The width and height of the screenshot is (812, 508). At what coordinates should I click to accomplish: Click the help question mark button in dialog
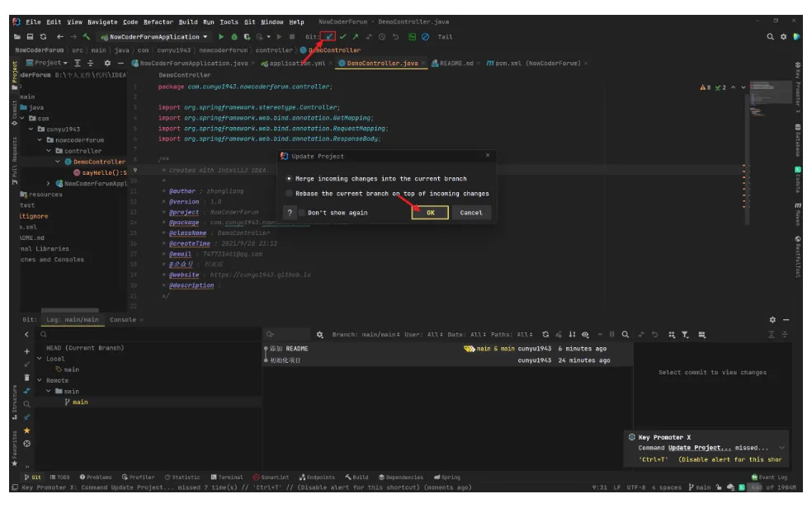click(290, 213)
